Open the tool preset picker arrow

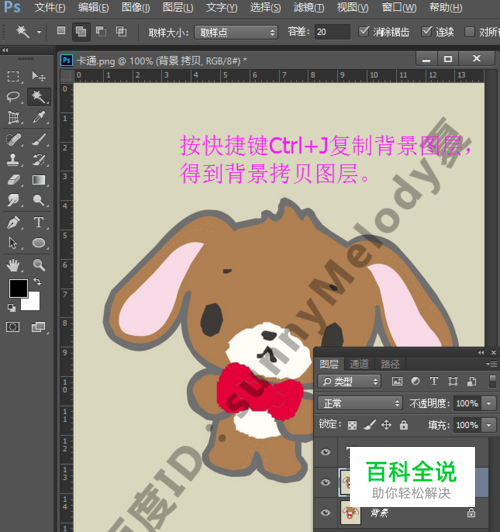(x=39, y=32)
